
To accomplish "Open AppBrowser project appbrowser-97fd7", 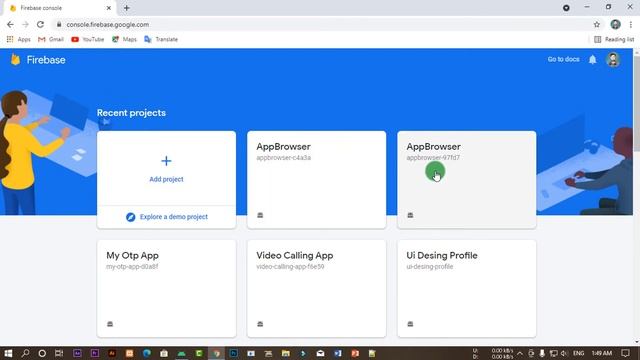I will coord(467,180).
